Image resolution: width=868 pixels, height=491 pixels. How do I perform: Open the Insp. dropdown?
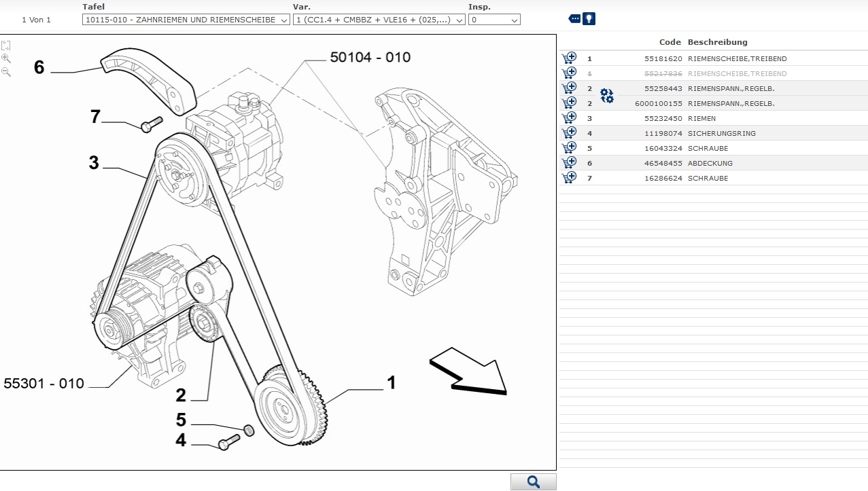494,20
